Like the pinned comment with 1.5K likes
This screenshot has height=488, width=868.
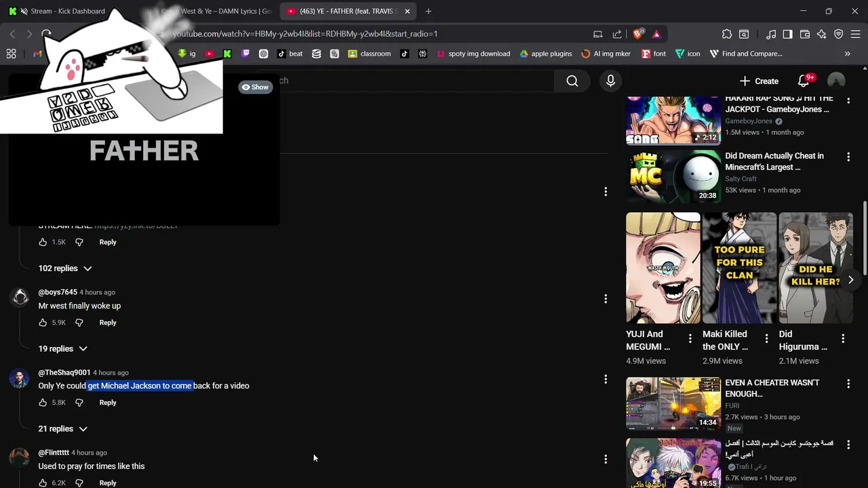coord(43,242)
